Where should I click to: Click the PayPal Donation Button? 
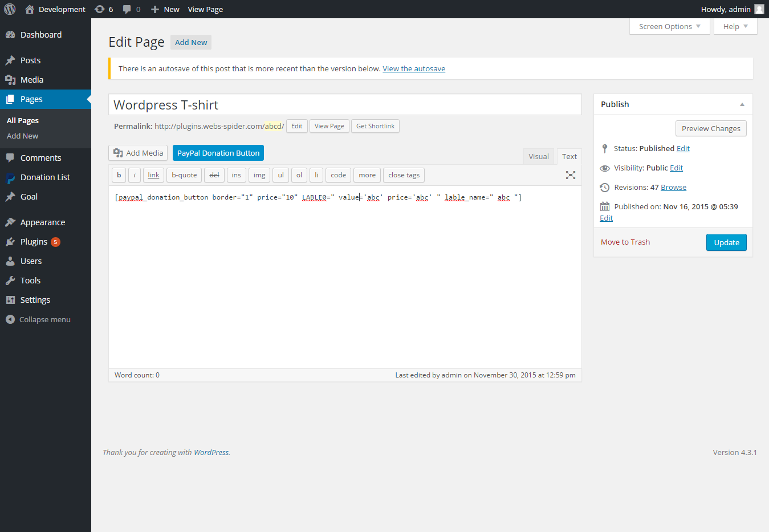218,153
